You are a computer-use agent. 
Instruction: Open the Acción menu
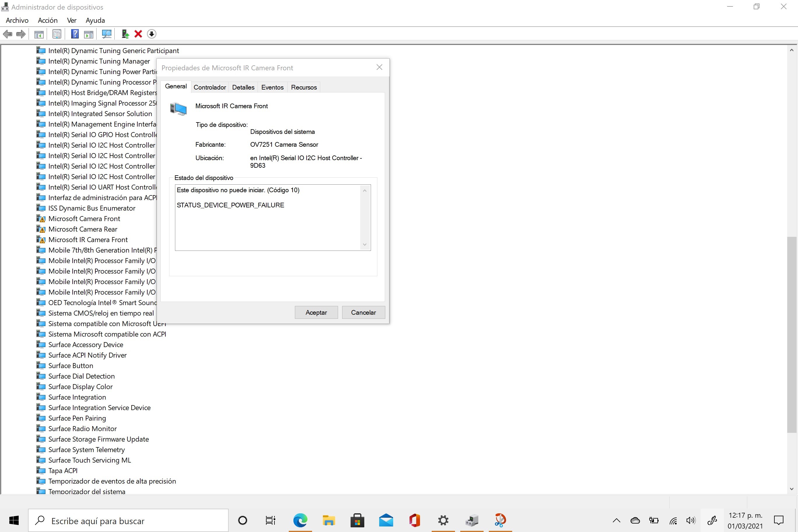point(48,20)
